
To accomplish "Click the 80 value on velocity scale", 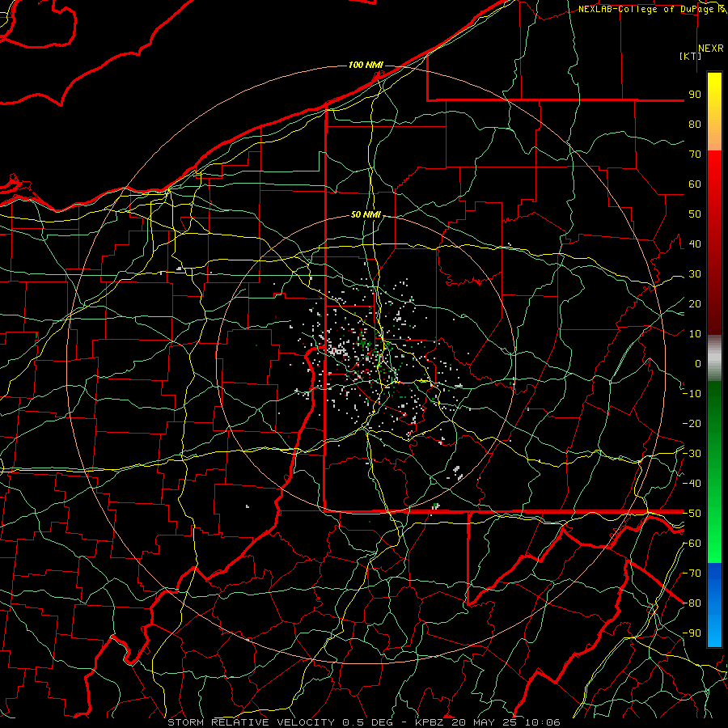I will pos(695,124).
